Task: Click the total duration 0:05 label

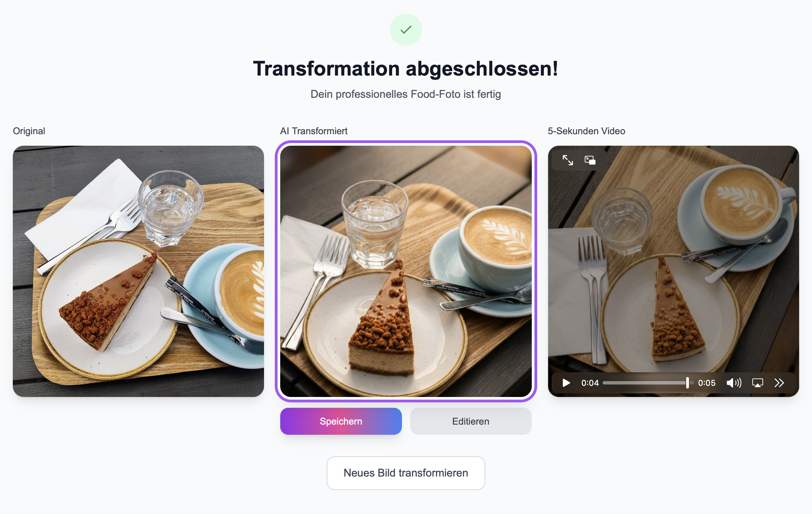Action: click(x=706, y=383)
